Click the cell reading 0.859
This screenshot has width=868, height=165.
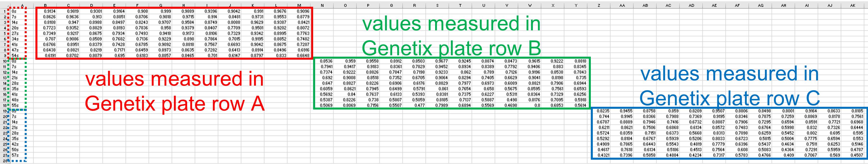point(668,111)
